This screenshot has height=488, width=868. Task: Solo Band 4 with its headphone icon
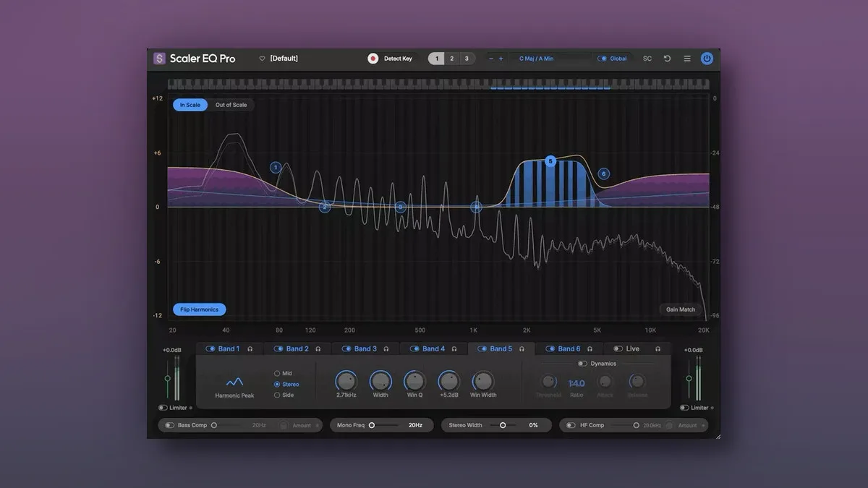(454, 349)
